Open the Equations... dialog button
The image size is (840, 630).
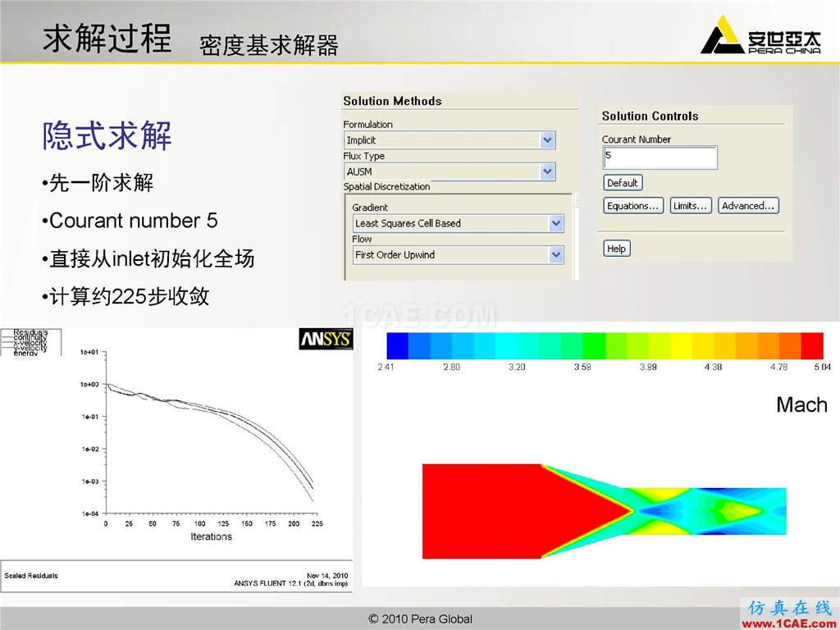pyautogui.click(x=633, y=206)
